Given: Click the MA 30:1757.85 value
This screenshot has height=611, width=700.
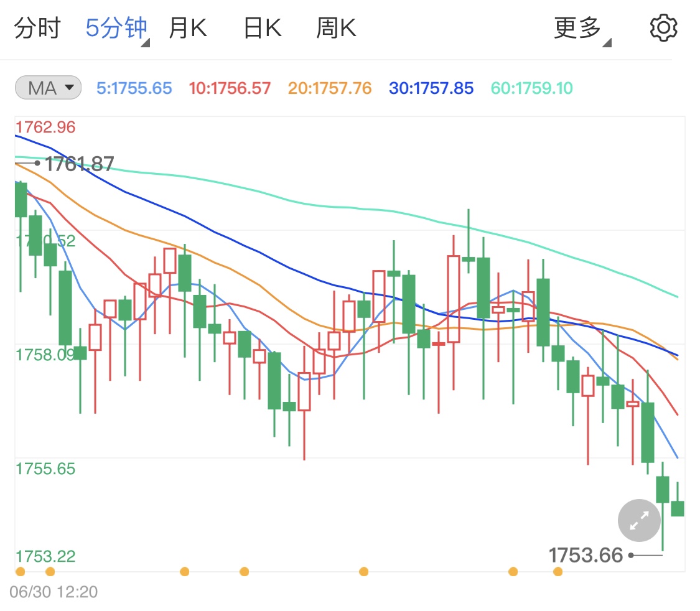Looking at the screenshot, I should (x=431, y=88).
